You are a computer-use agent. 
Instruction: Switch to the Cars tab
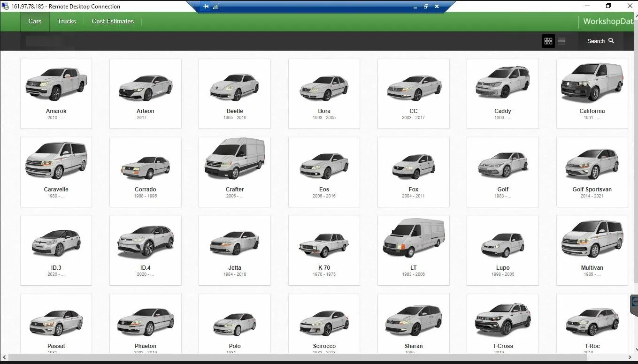point(35,22)
